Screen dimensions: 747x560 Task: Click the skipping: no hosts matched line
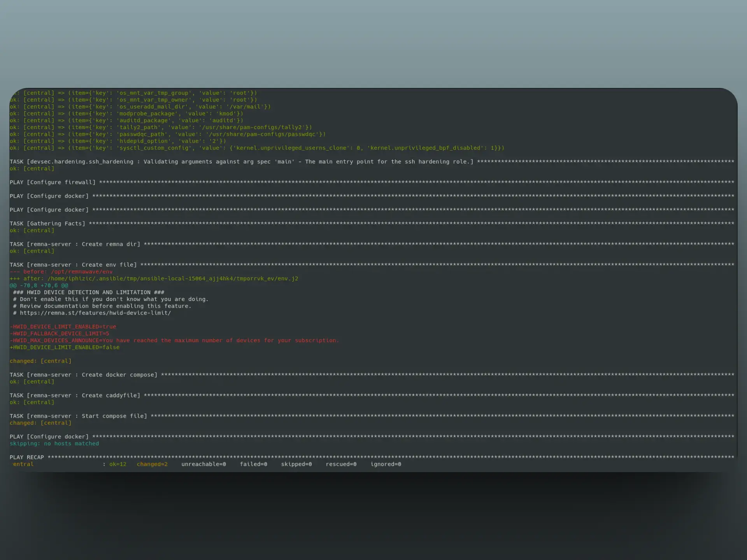[54, 443]
